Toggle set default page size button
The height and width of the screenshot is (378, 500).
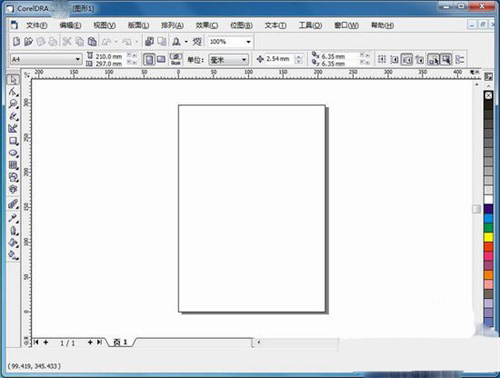[176, 60]
